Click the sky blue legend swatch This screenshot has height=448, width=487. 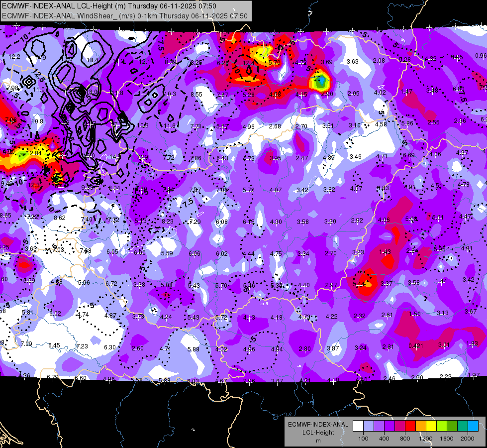[x=473, y=426]
